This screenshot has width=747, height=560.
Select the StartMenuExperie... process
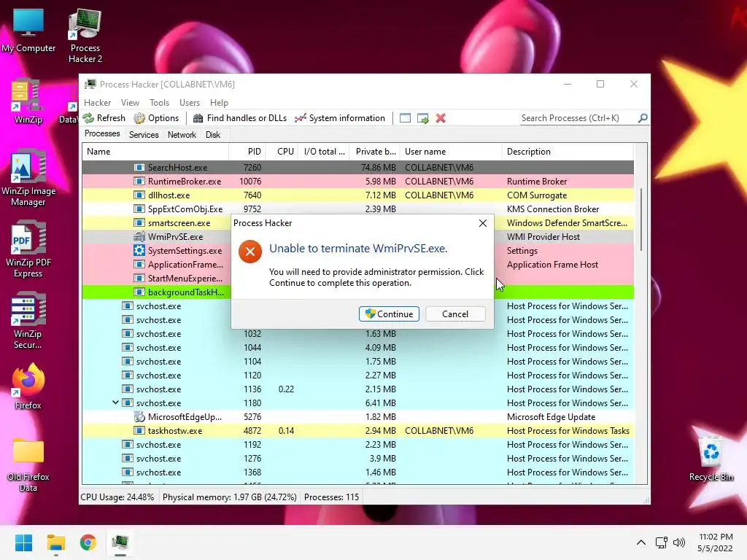pyautogui.click(x=156, y=278)
